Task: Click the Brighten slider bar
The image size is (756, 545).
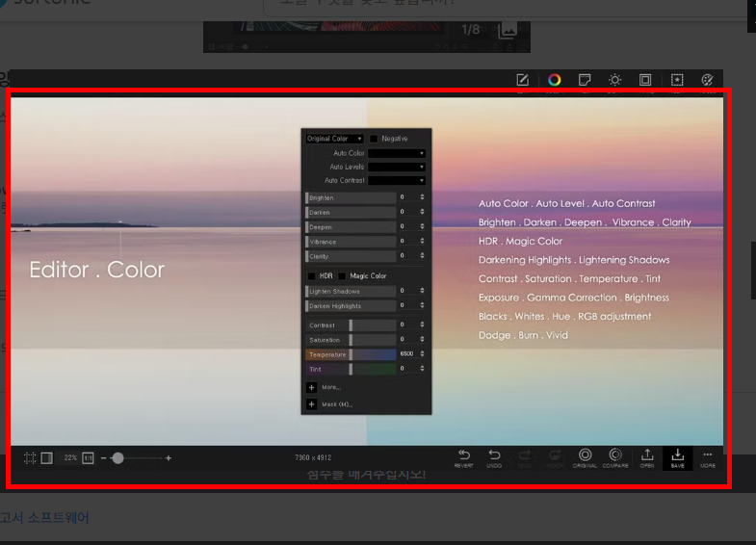Action: (x=351, y=197)
